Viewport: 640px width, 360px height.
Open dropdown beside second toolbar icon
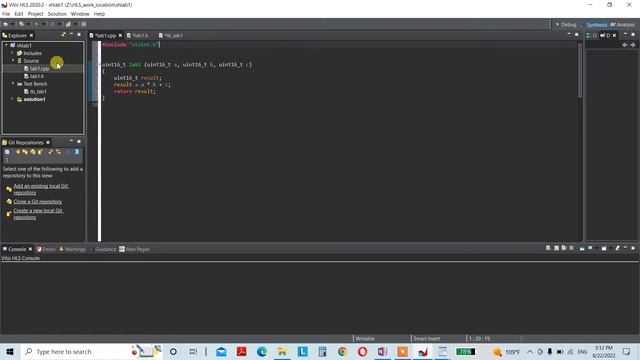coord(28,24)
